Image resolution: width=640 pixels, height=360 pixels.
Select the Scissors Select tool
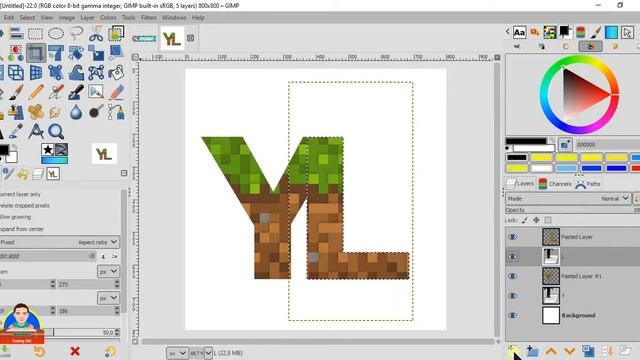(96, 33)
